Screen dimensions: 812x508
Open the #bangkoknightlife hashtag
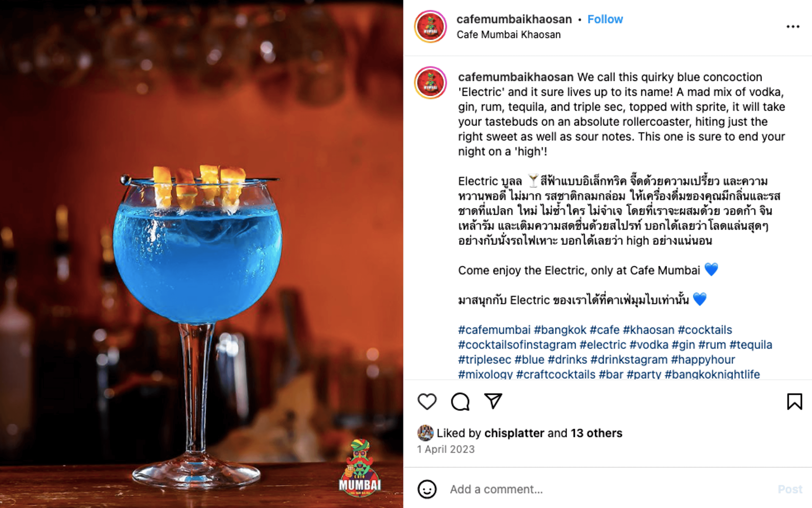pos(712,374)
